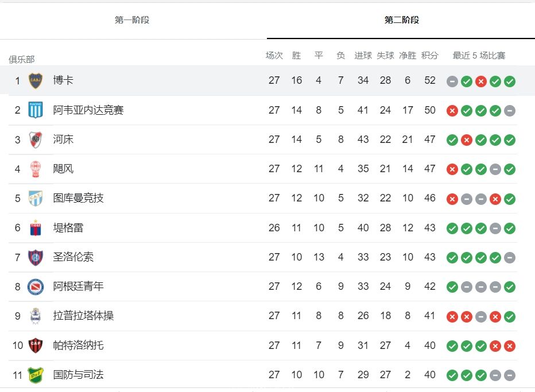Select the 第二阶段 tab
Screen dimensions: 535x392
(x=402, y=20)
